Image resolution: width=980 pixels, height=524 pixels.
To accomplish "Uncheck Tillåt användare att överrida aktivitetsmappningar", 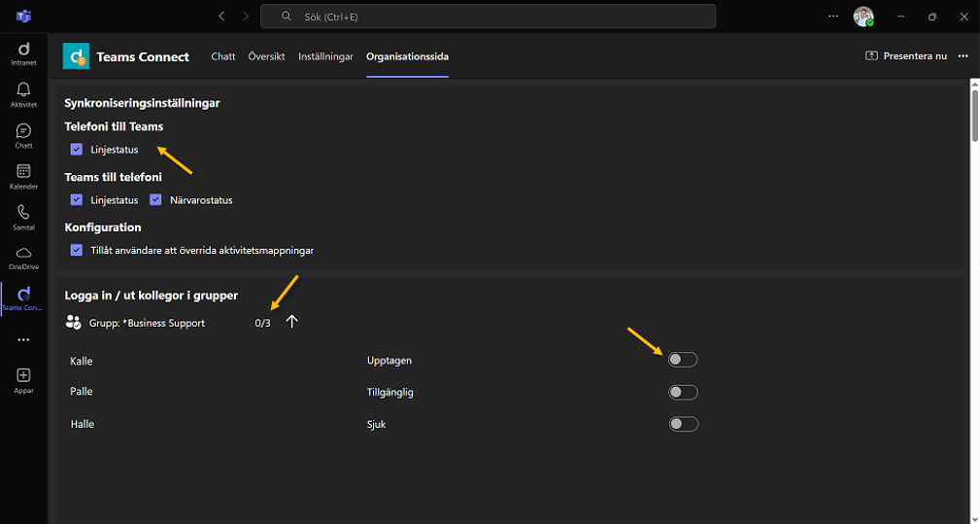I will point(77,250).
